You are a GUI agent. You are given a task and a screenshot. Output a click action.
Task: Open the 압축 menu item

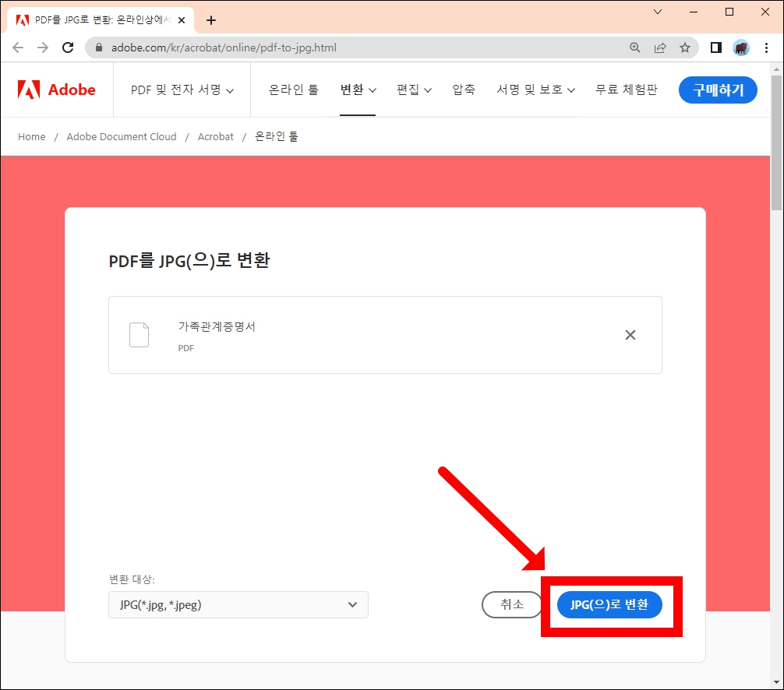464,90
